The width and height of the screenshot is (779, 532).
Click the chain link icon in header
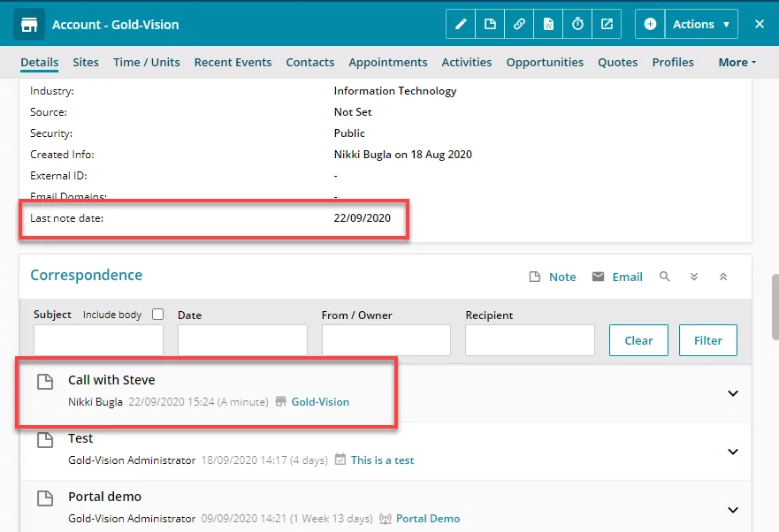(519, 24)
